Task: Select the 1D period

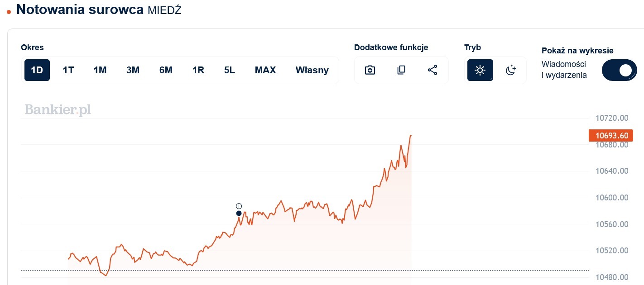Action: click(37, 70)
